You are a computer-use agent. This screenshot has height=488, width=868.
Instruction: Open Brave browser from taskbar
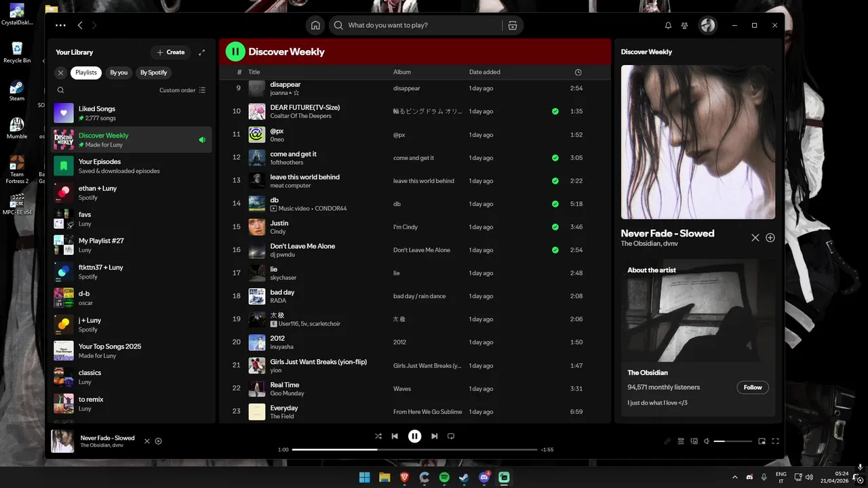pyautogui.click(x=404, y=477)
